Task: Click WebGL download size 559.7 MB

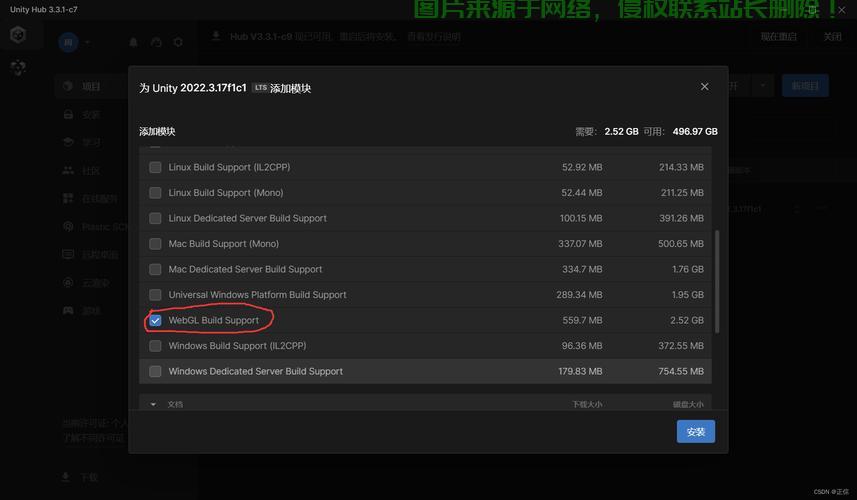Action: click(x=582, y=320)
